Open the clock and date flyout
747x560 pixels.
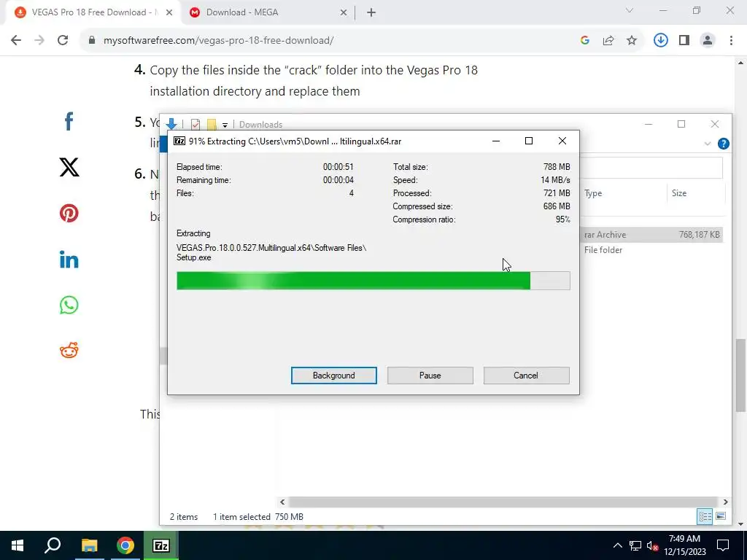tap(684, 545)
